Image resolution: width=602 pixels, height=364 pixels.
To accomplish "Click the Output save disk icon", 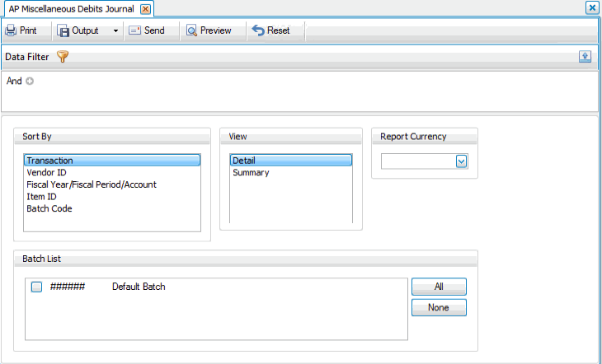I will pyautogui.click(x=63, y=30).
